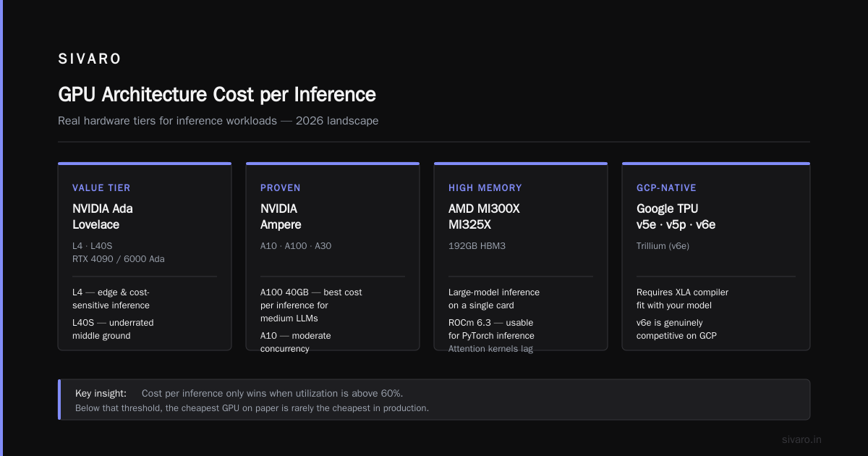
Task: Click the PROVEN label
Action: coord(281,187)
